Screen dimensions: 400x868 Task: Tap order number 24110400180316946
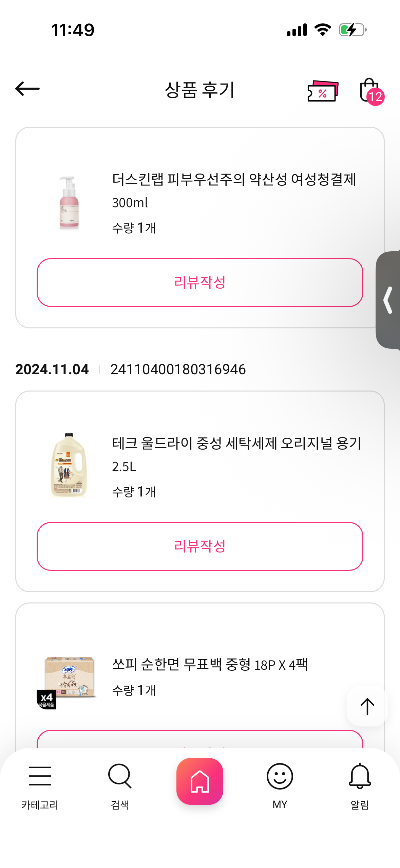click(x=178, y=369)
